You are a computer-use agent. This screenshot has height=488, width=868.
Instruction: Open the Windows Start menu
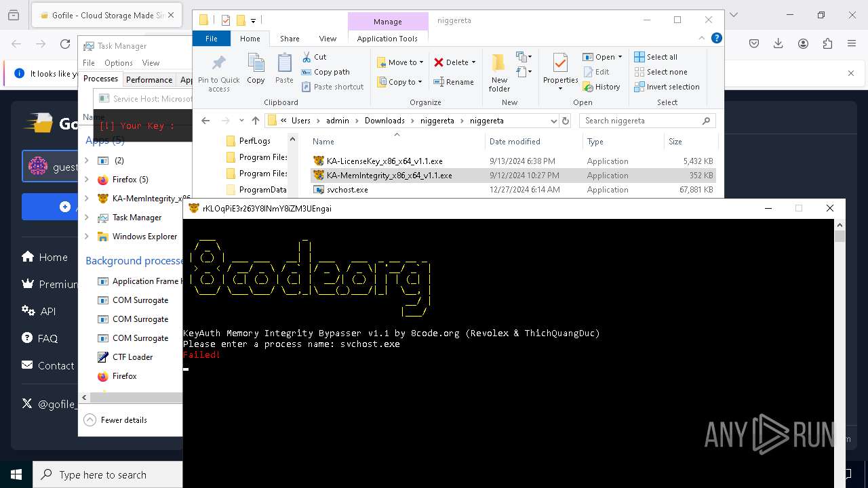point(16,474)
